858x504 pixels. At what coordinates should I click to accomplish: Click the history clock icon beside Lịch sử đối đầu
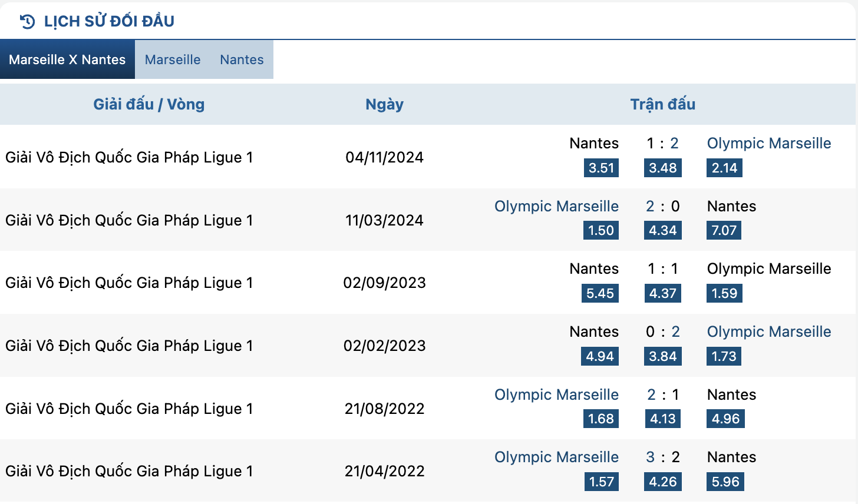pyautogui.click(x=27, y=22)
